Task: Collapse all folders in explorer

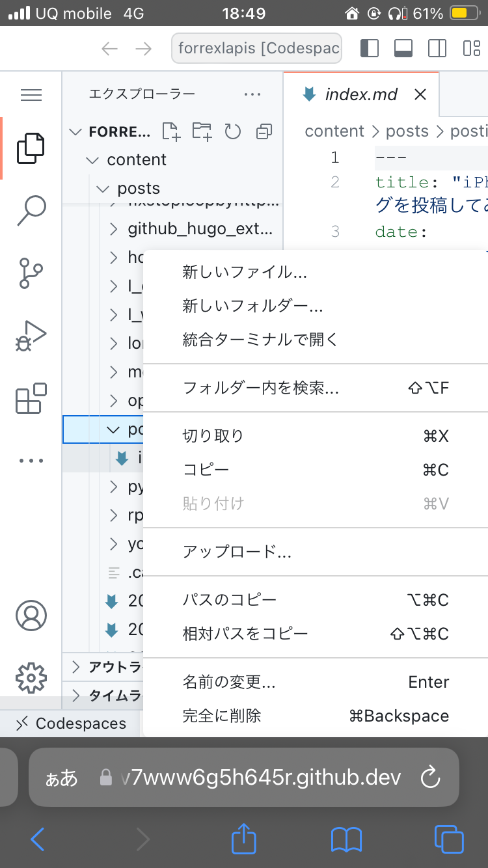Action: pos(264,131)
